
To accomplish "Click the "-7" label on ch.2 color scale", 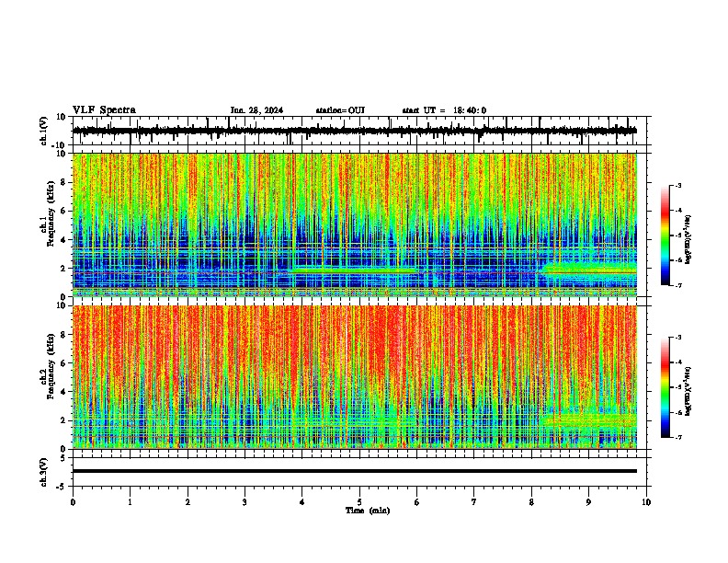I will coord(678,437).
